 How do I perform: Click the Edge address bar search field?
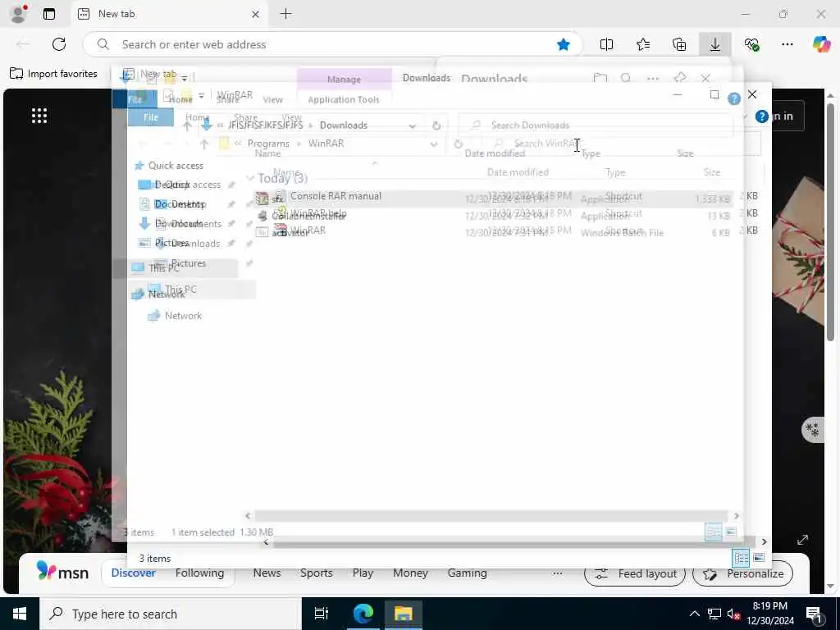pyautogui.click(x=332, y=44)
